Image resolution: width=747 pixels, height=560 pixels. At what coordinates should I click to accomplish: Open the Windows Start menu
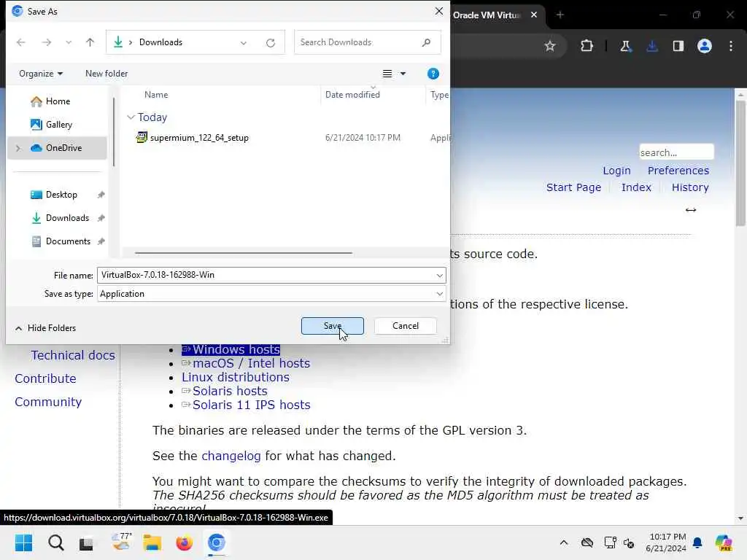pos(23,542)
